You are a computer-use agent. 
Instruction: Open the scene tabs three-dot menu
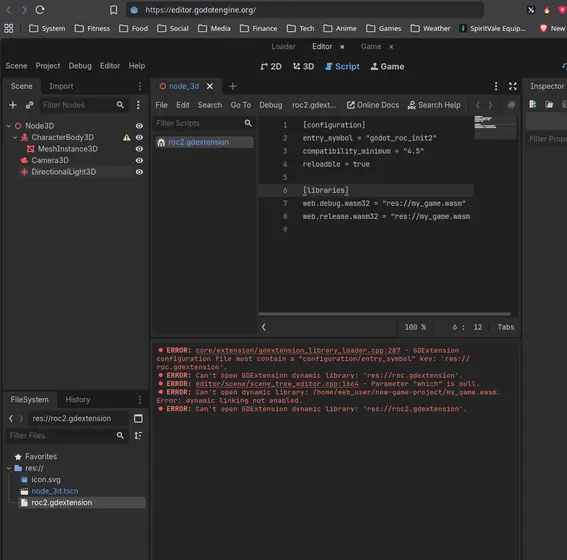[496, 86]
